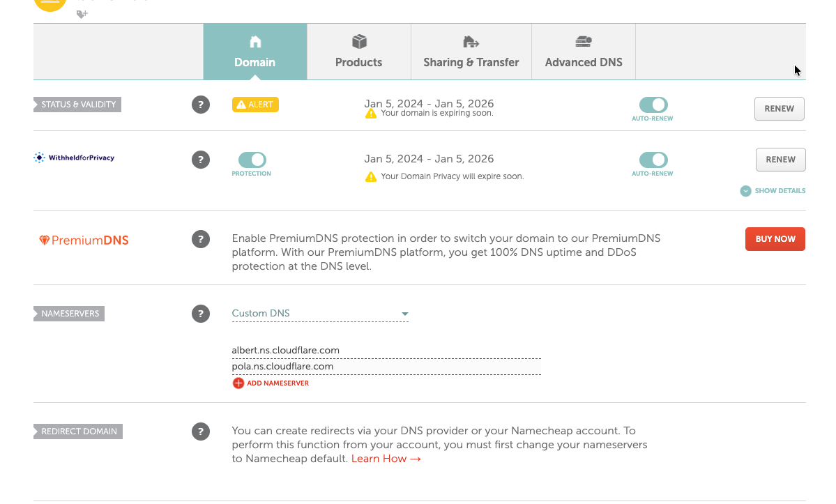
Task: Click the Redirect Domain help question mark
Action: click(201, 431)
